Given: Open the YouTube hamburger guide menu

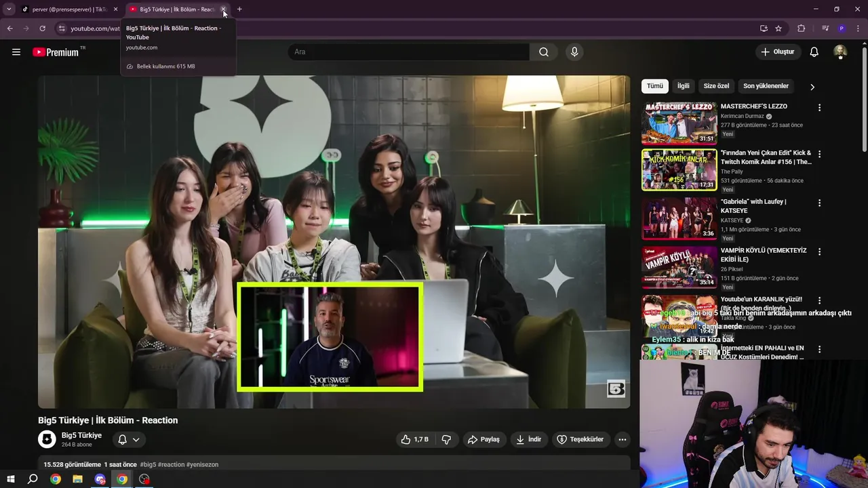Looking at the screenshot, I should point(16,52).
